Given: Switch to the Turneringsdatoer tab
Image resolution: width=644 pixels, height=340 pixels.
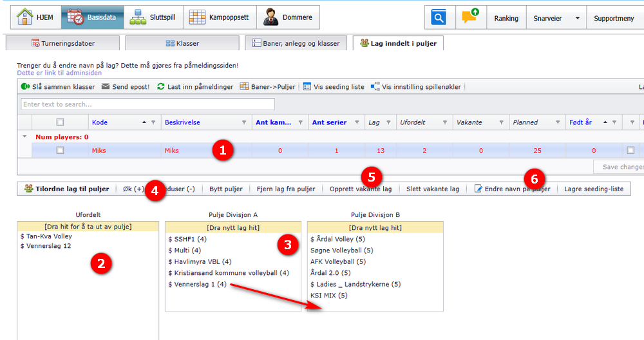Looking at the screenshot, I should [x=63, y=43].
